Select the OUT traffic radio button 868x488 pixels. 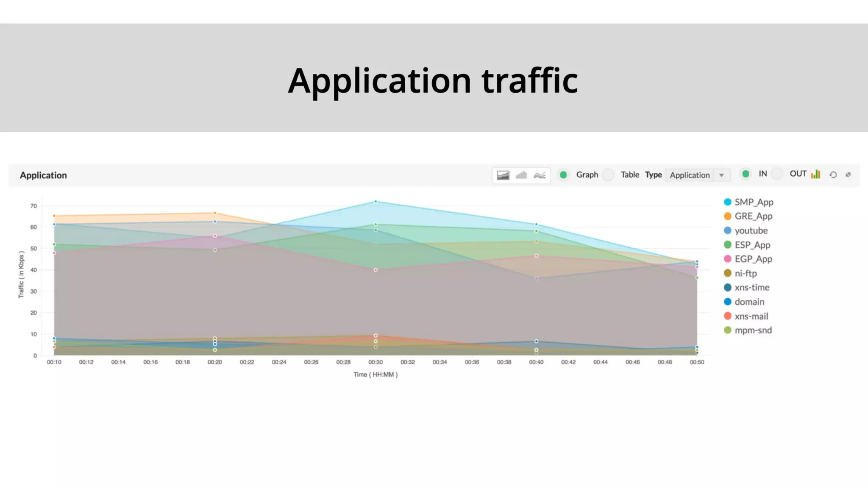tap(777, 174)
